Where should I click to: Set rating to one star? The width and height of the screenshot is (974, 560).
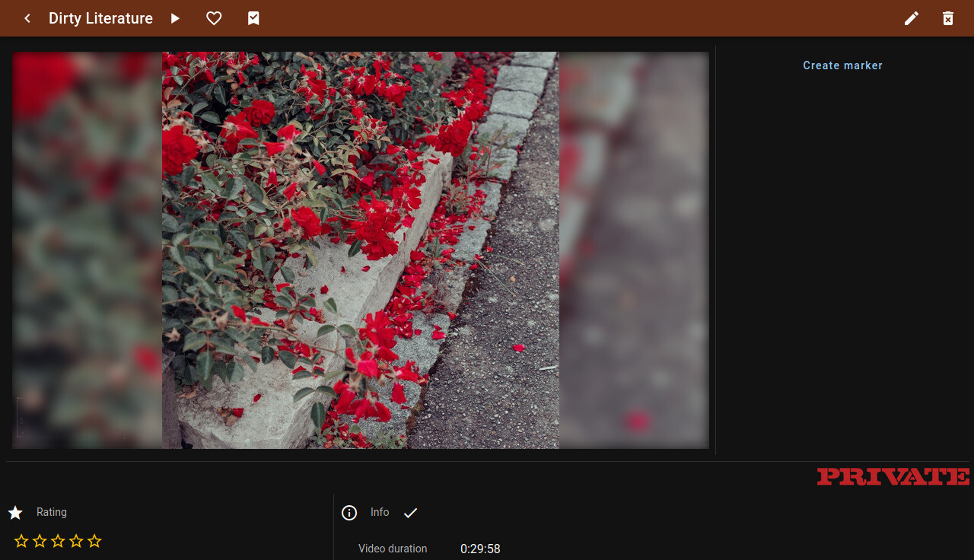pos(21,541)
